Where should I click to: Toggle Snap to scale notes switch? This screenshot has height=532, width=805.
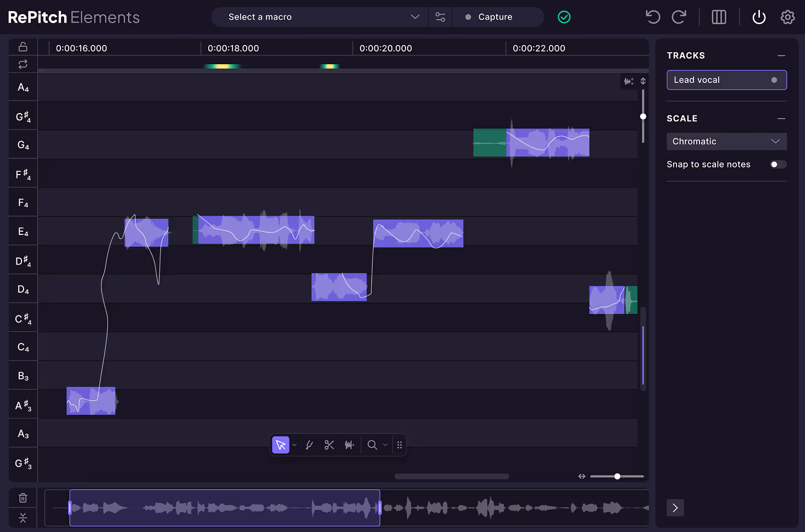(x=778, y=164)
